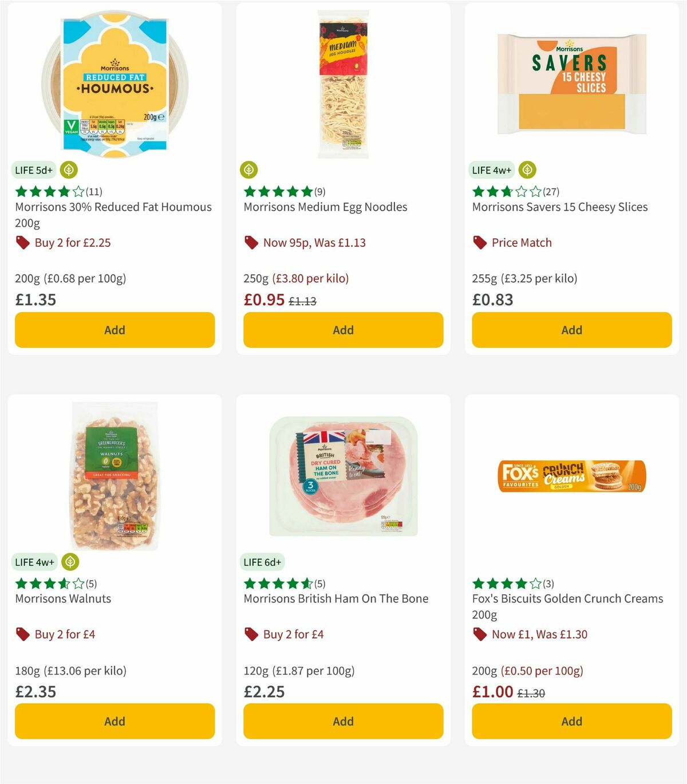This screenshot has width=687, height=784.
Task: Open the Morrisons British Ham On The Bone listing
Action: click(337, 598)
